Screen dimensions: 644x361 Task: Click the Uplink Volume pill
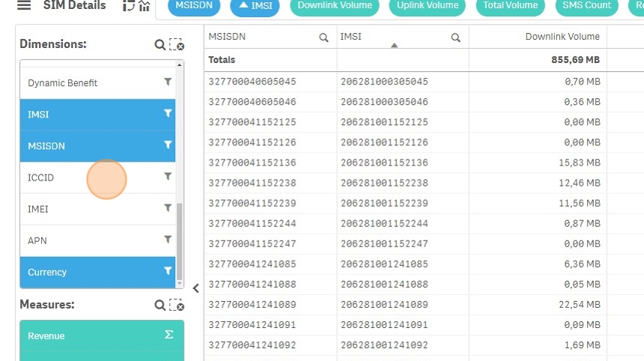[x=427, y=6]
